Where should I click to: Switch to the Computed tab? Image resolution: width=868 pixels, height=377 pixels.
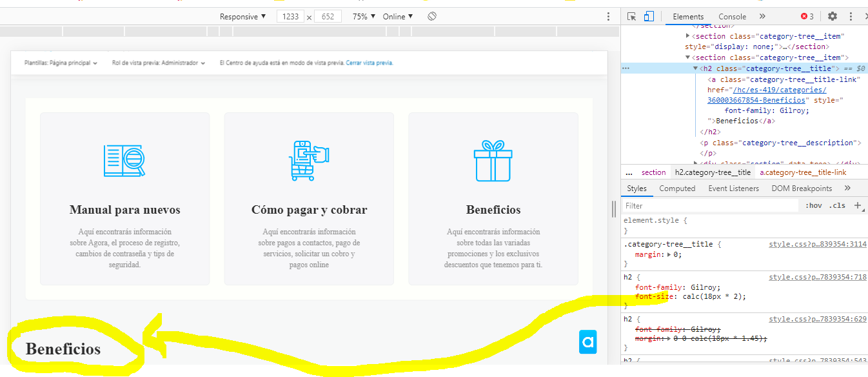677,188
